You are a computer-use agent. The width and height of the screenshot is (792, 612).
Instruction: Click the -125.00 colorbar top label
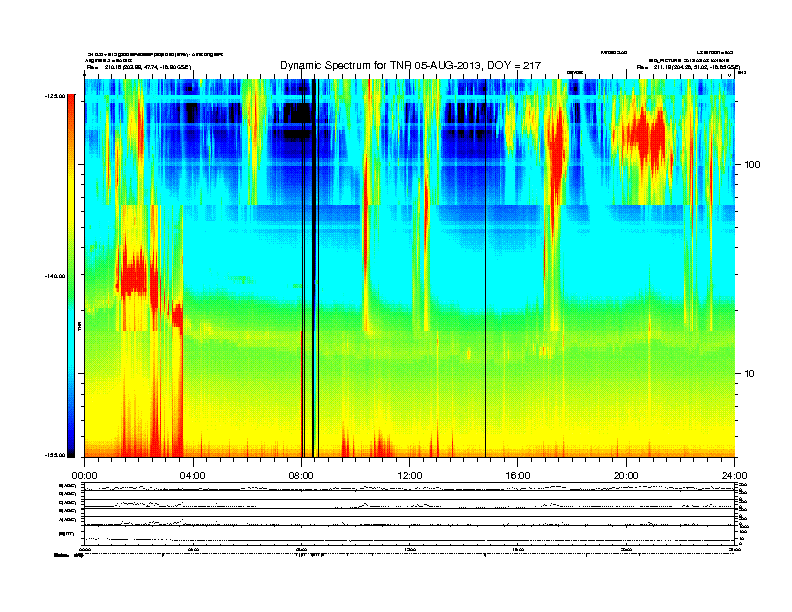55,96
